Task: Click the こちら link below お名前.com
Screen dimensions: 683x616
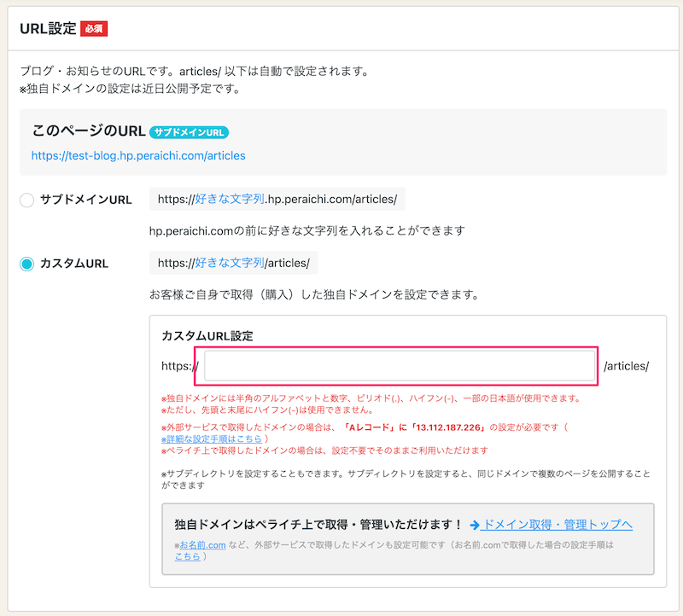Action: point(187,556)
